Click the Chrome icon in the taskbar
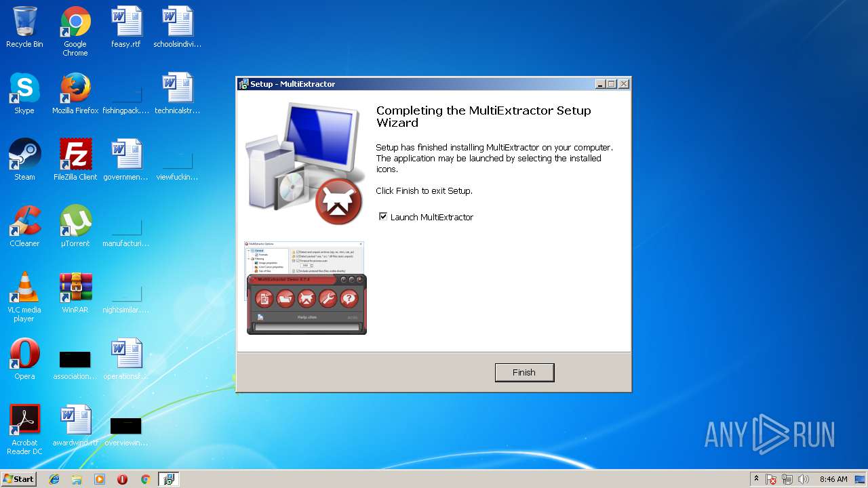 (145, 479)
